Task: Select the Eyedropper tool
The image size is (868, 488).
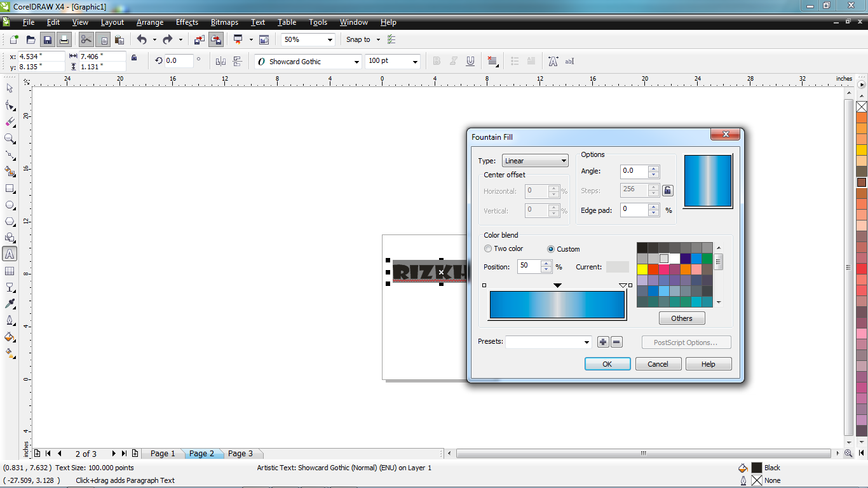Action: [10, 304]
